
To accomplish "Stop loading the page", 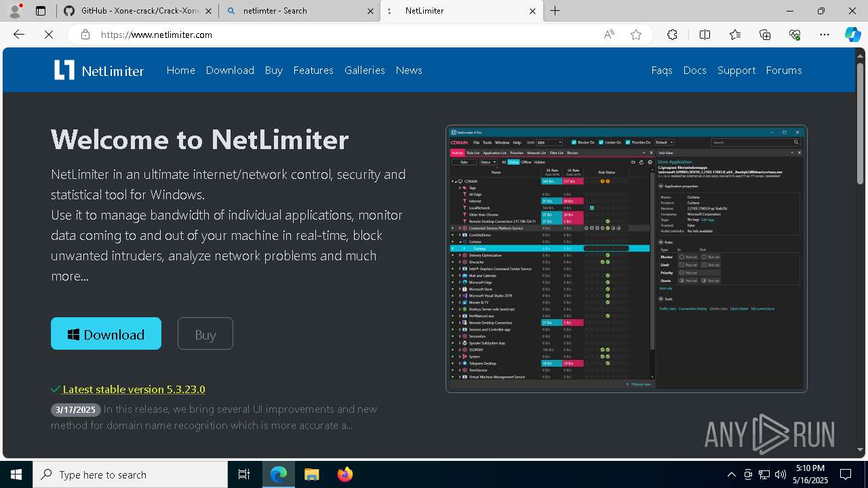I will 49,35.
